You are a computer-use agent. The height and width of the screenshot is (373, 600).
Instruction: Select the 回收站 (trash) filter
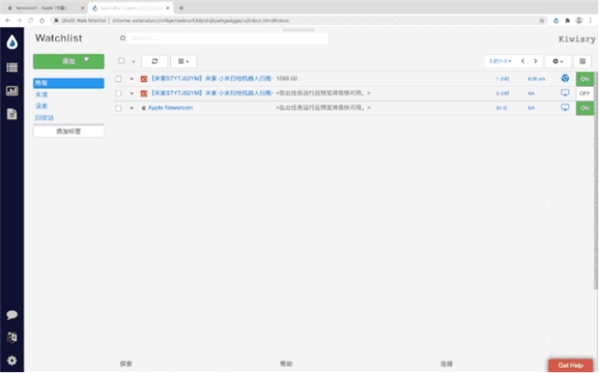coord(44,117)
